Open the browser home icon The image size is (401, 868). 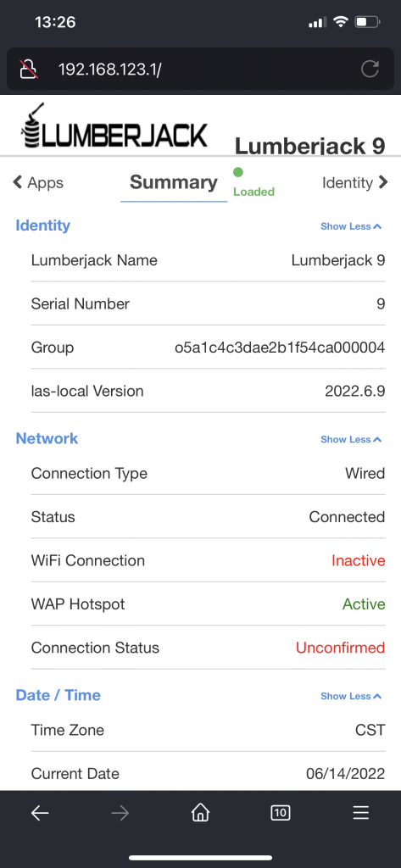click(200, 812)
